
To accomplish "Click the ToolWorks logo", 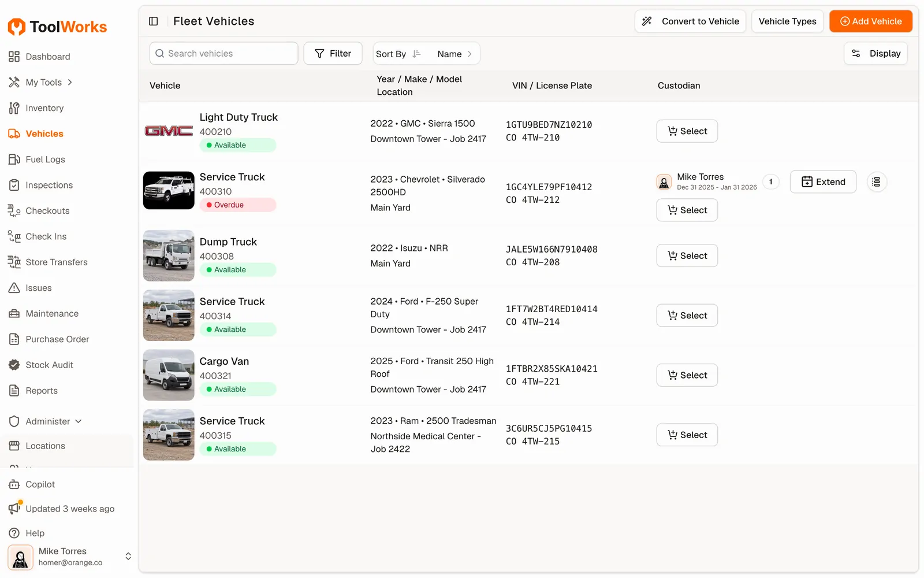I will pyautogui.click(x=57, y=27).
